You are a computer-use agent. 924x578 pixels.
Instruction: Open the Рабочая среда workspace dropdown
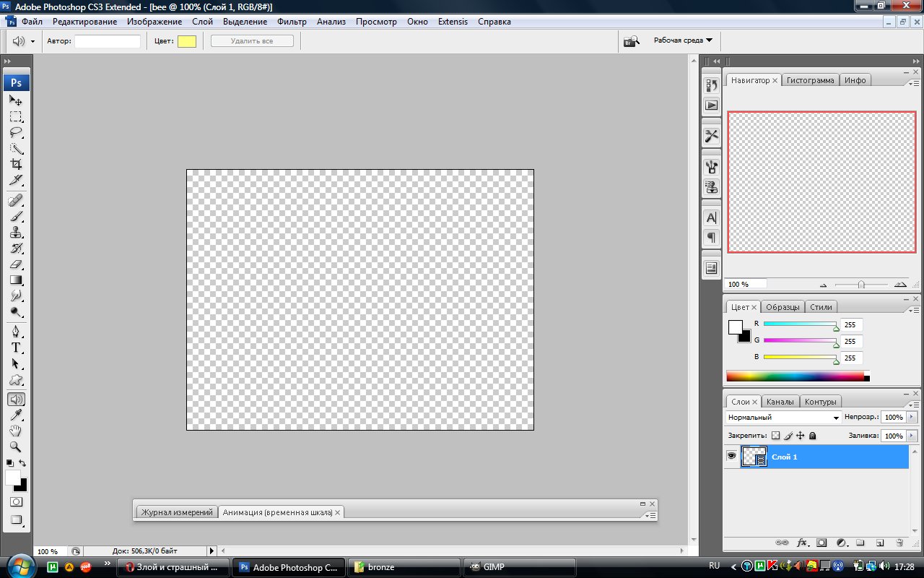click(683, 40)
